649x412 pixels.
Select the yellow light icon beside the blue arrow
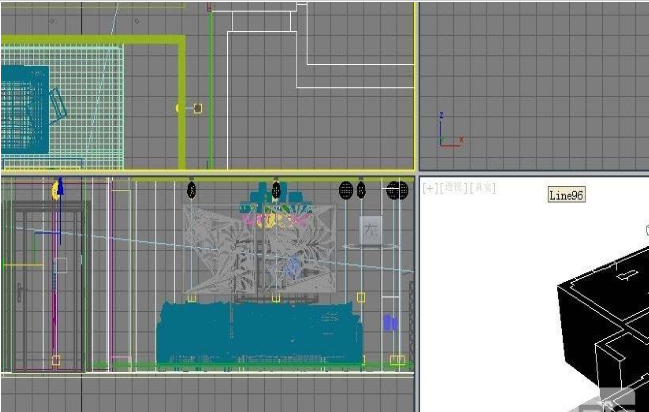point(54,191)
